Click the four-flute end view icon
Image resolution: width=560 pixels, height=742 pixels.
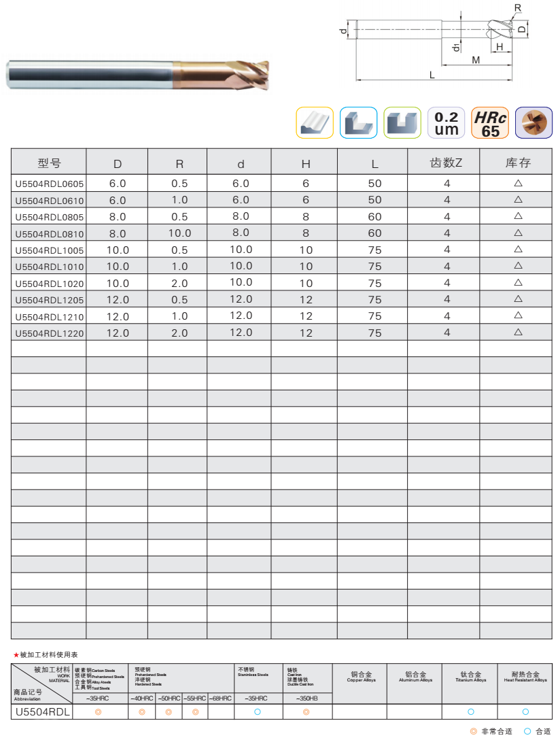[x=533, y=123]
